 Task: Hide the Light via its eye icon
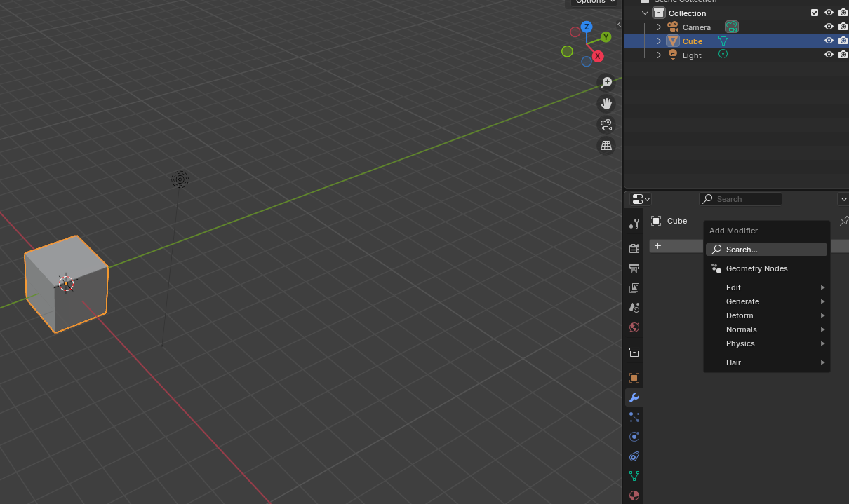tap(829, 55)
